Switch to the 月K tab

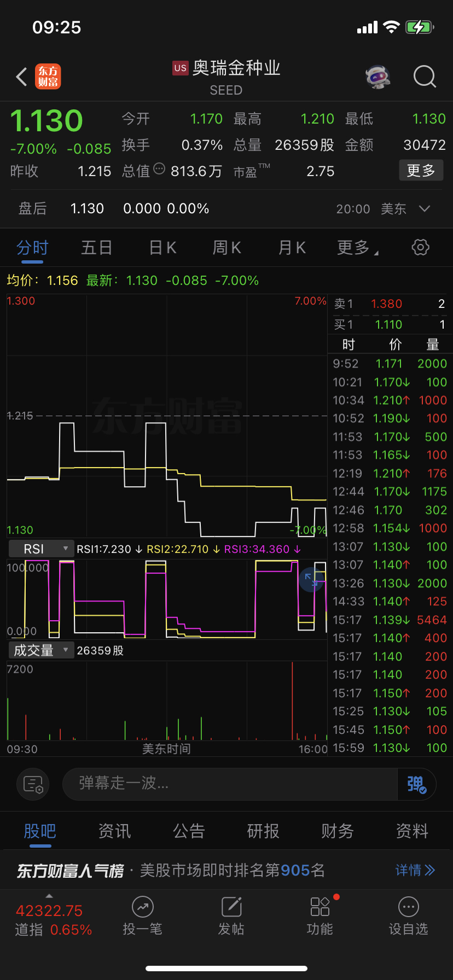[292, 248]
